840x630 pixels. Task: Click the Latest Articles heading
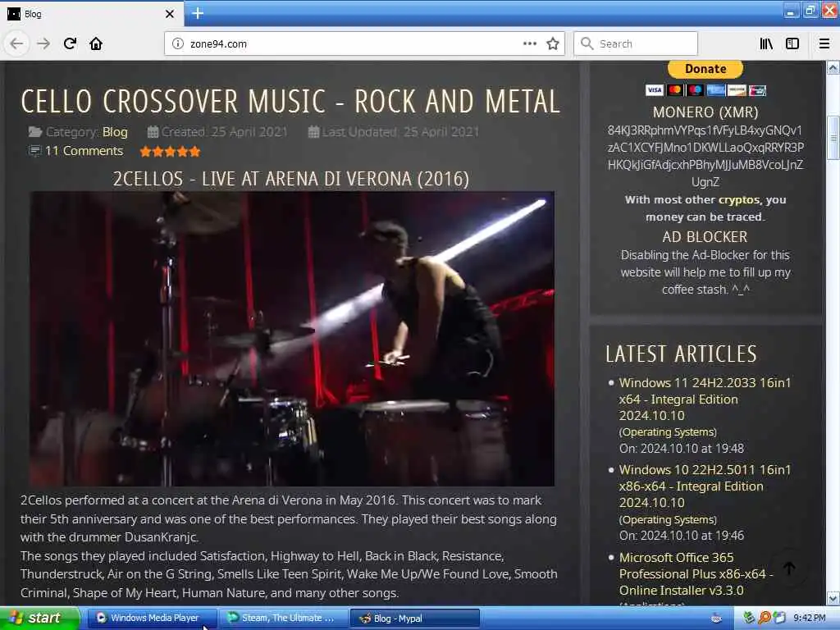pos(681,354)
